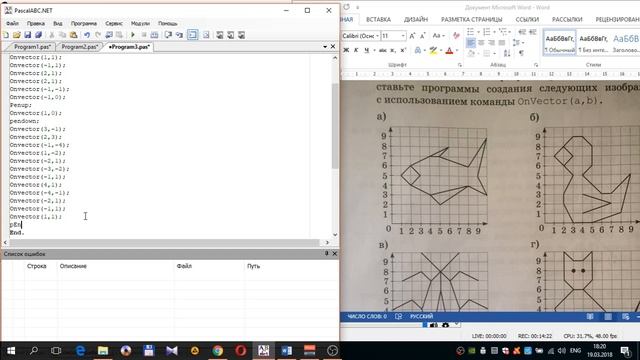Open the Программа menu

click(x=84, y=23)
